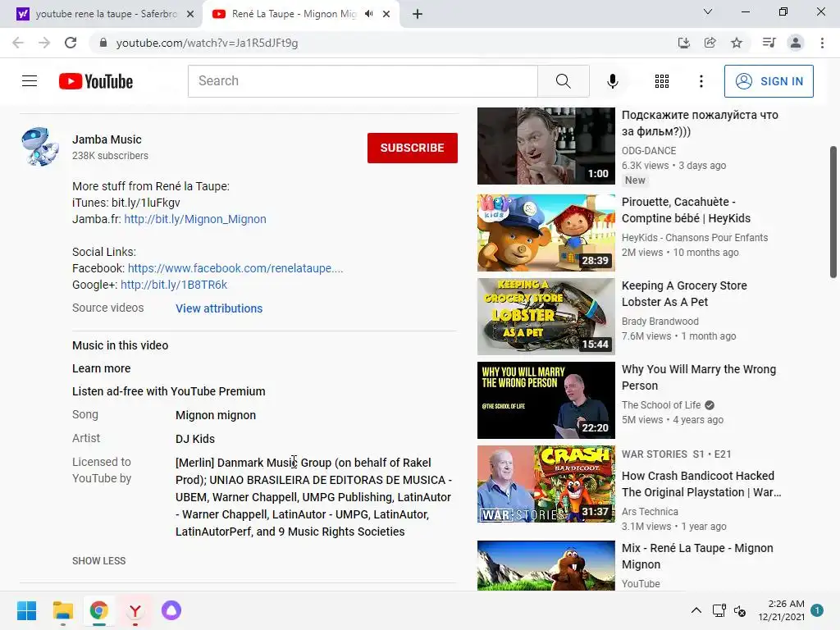Click title Mix - René La Taupe

(x=697, y=556)
